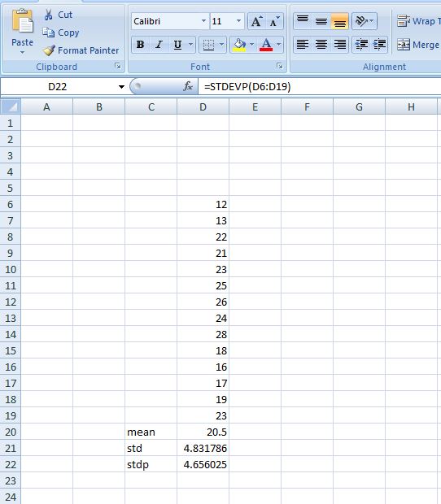
Task: Click the mean label cell
Action: [151, 432]
